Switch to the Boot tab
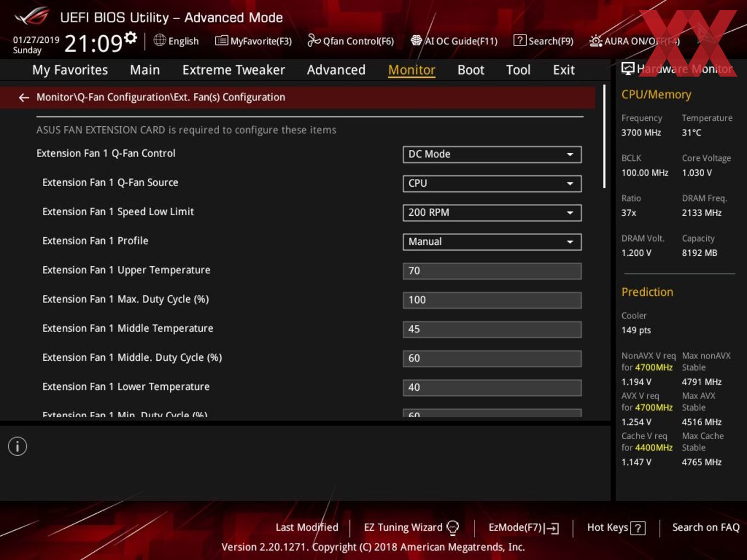The image size is (747, 560). coord(471,70)
